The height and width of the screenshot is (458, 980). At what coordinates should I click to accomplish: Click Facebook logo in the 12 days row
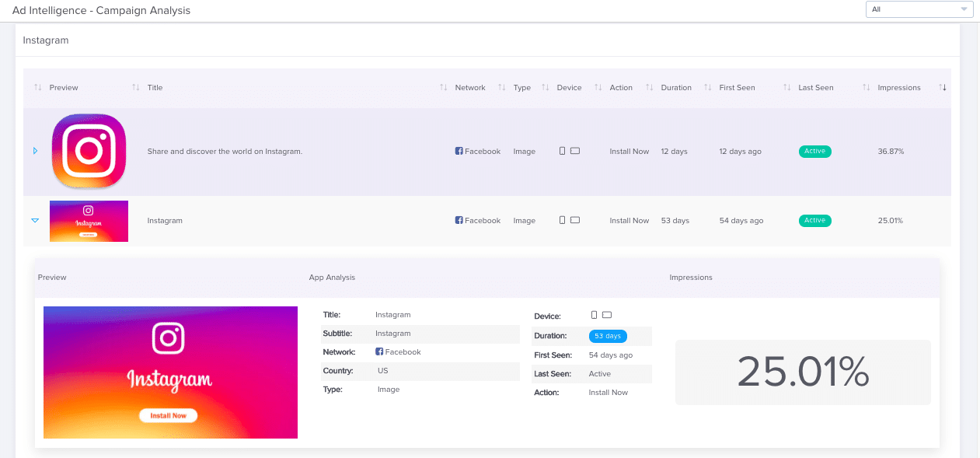click(x=459, y=152)
